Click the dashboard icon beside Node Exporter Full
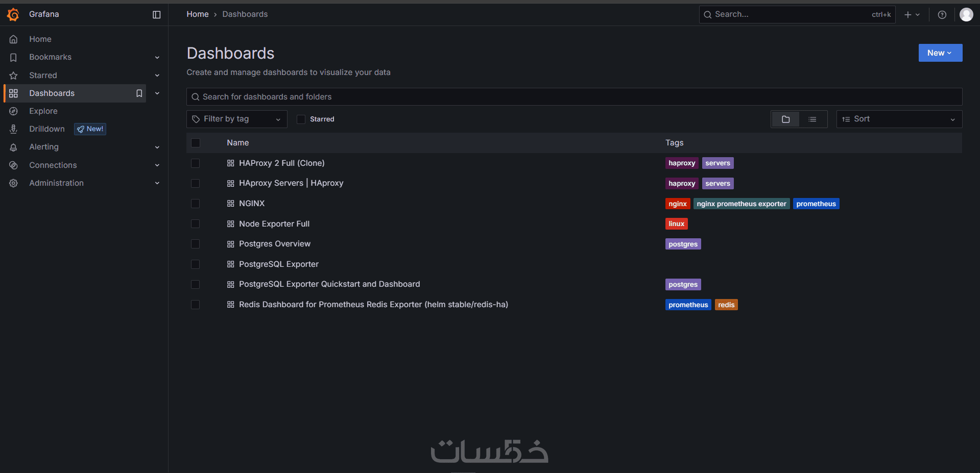Image resolution: width=980 pixels, height=473 pixels. pos(231,224)
